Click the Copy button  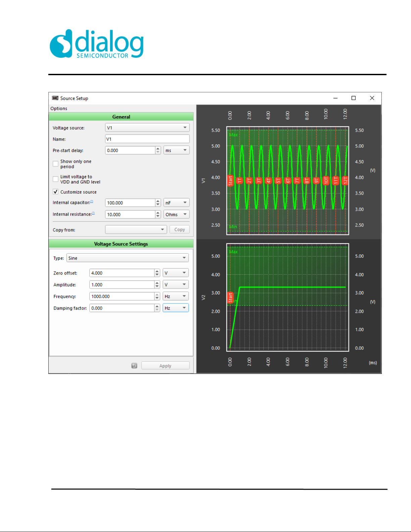[179, 230]
